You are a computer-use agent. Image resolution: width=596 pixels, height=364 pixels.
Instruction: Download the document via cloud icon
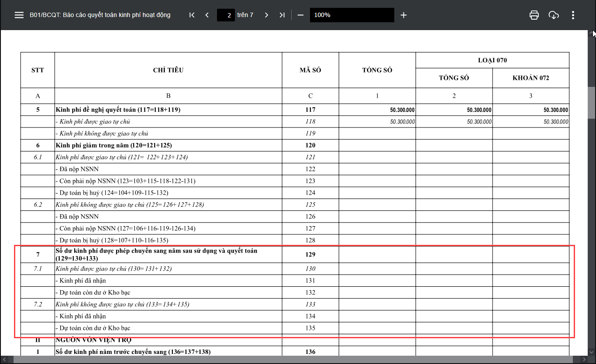(554, 15)
